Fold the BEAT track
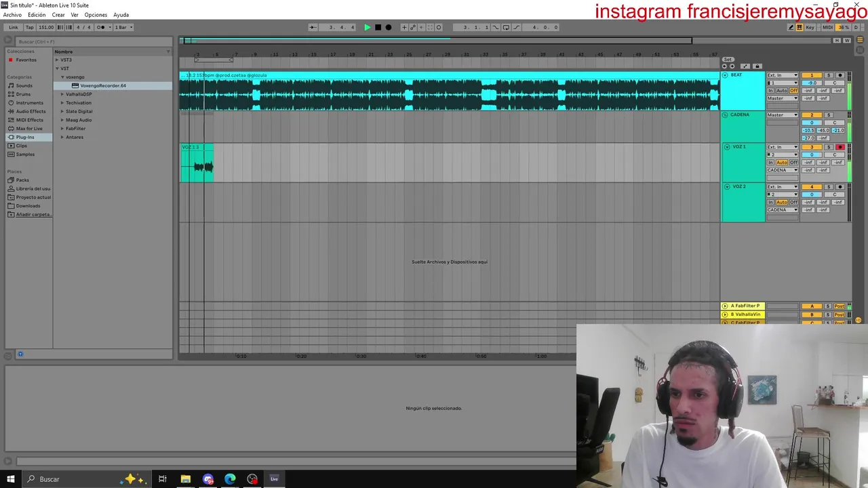 [725, 75]
